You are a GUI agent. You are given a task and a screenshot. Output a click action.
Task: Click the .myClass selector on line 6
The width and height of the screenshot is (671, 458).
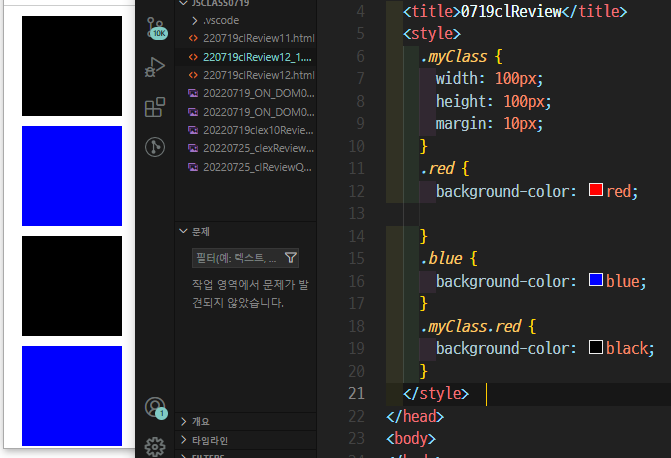[x=454, y=57]
